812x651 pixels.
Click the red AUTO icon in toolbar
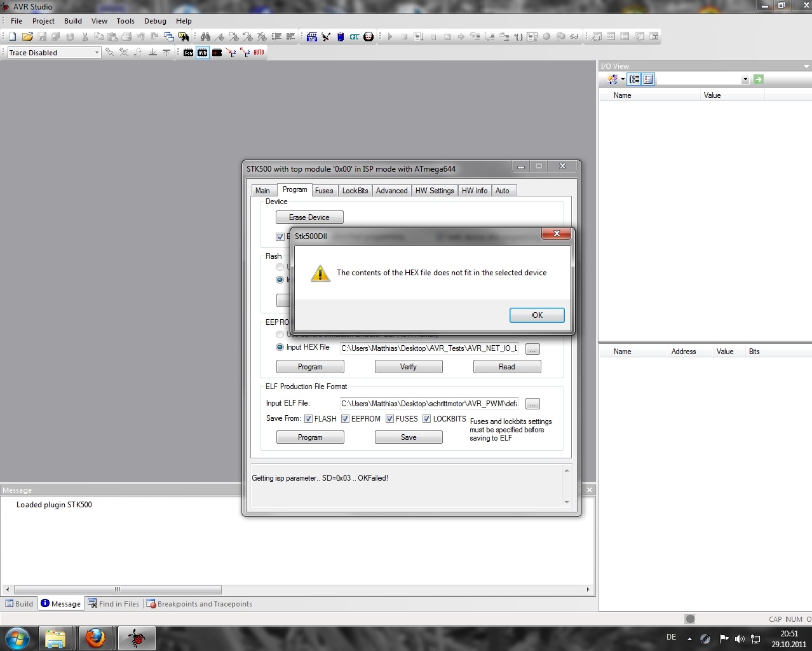tap(259, 53)
